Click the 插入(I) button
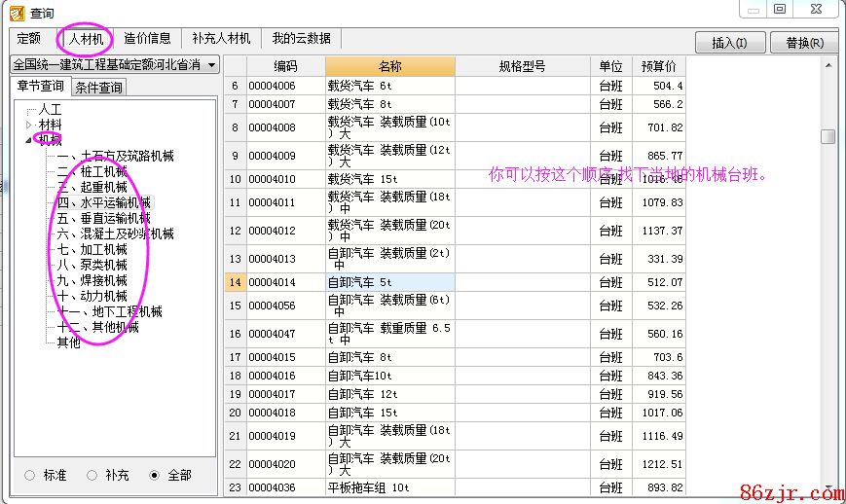The height and width of the screenshot is (504, 846). pos(729,43)
